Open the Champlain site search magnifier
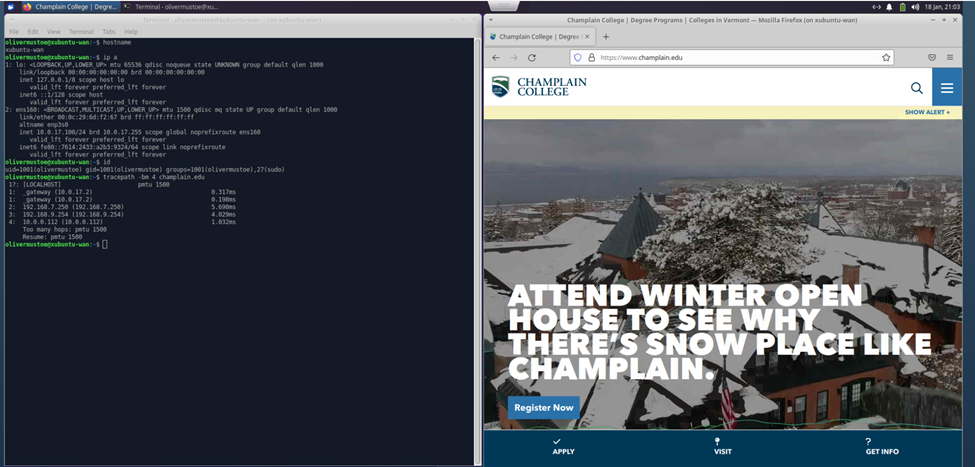Screen dimensions: 975x467 917,88
